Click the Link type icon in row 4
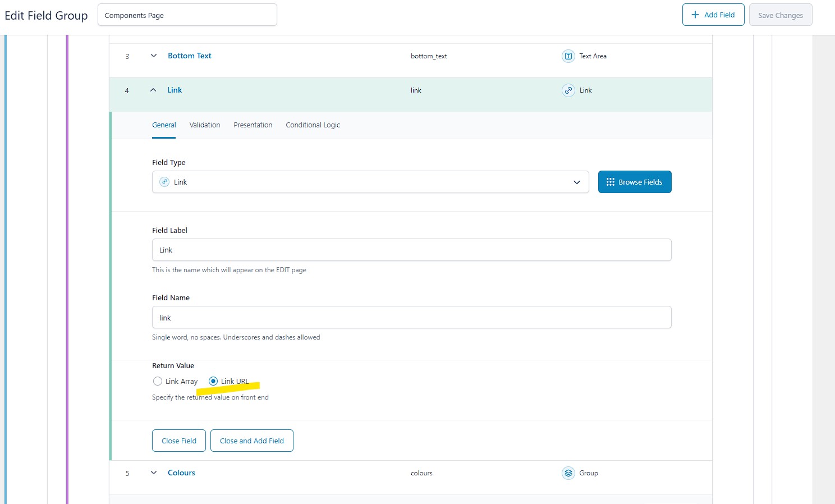This screenshot has height=504, width=835. click(x=568, y=90)
